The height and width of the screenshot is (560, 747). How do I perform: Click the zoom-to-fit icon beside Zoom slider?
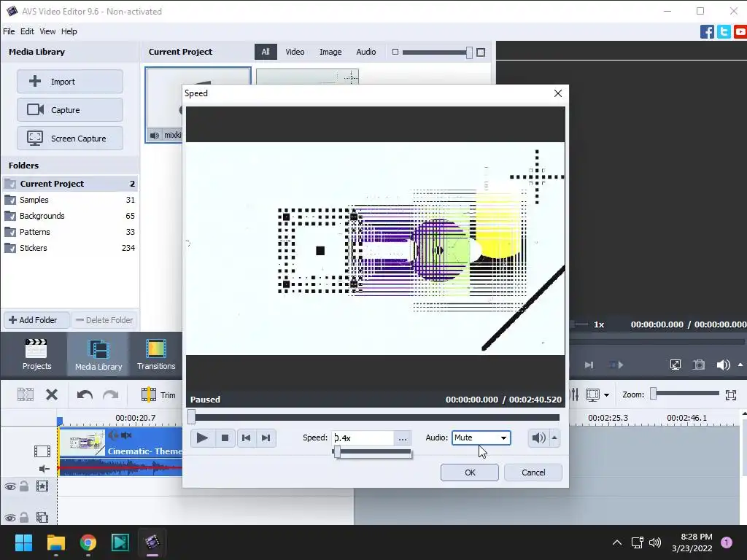731,394
